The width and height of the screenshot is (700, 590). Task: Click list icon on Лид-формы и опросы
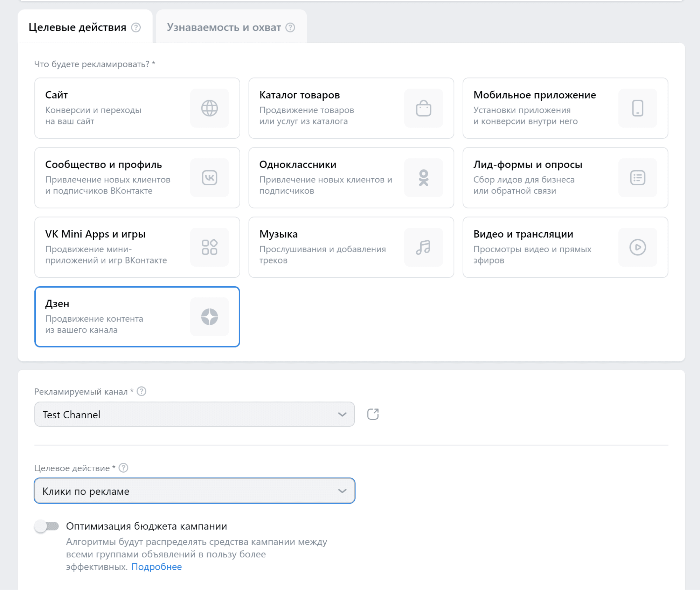click(x=637, y=178)
